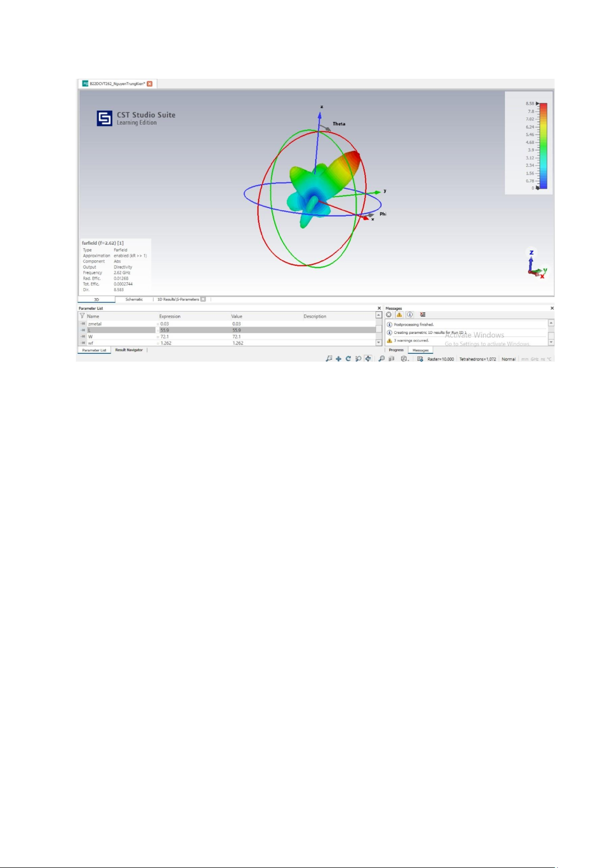Click info icon beside Postprocessing finished
The image size is (614, 868).
[x=389, y=325]
